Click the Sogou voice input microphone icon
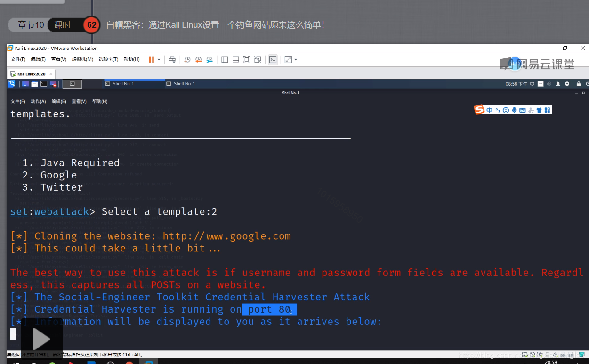The width and height of the screenshot is (589, 364). click(514, 110)
